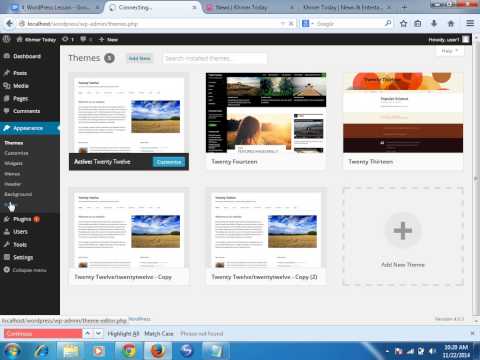
Task: Select the Twenty Twelve Copy theme thumbnail
Action: click(x=129, y=228)
